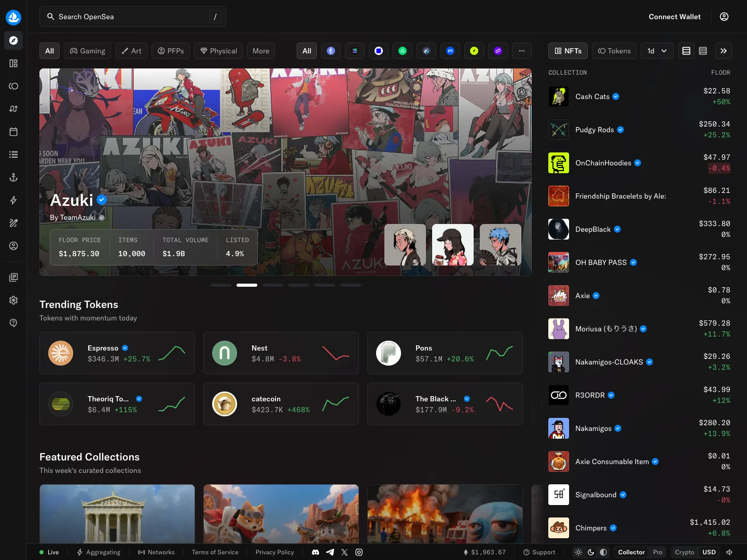Click the Connect Wallet button

674,17
